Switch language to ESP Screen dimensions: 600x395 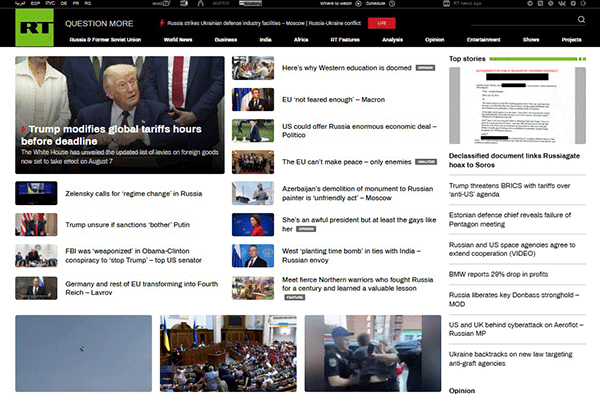(x=35, y=3)
